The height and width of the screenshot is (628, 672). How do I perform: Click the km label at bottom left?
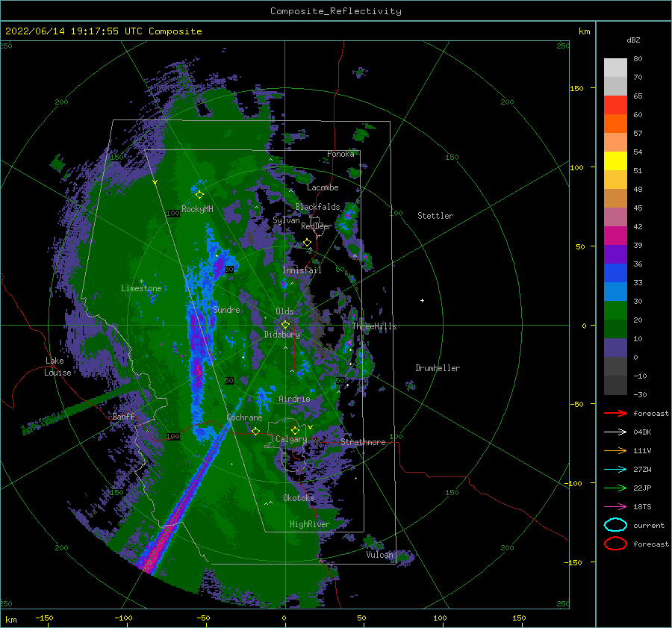10,620
